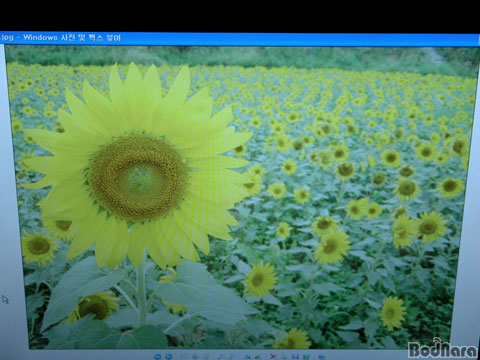Open the picture for editing
Image resolution: width=480 pixels, height=360 pixels.
point(306,356)
